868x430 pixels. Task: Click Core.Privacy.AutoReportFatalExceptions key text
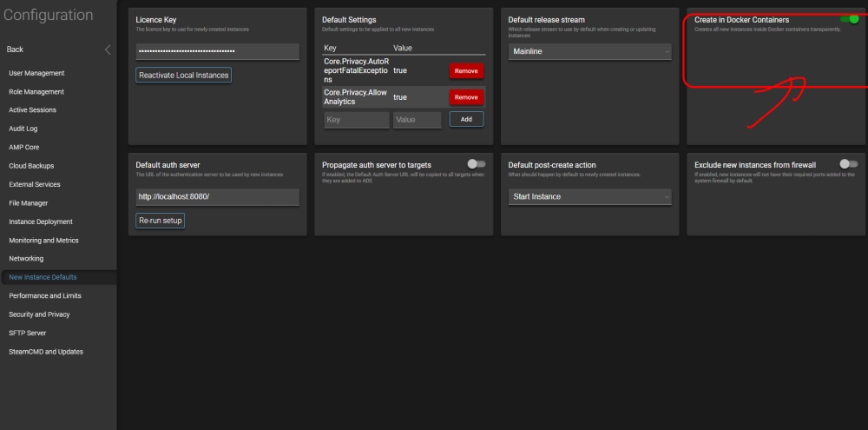357,70
